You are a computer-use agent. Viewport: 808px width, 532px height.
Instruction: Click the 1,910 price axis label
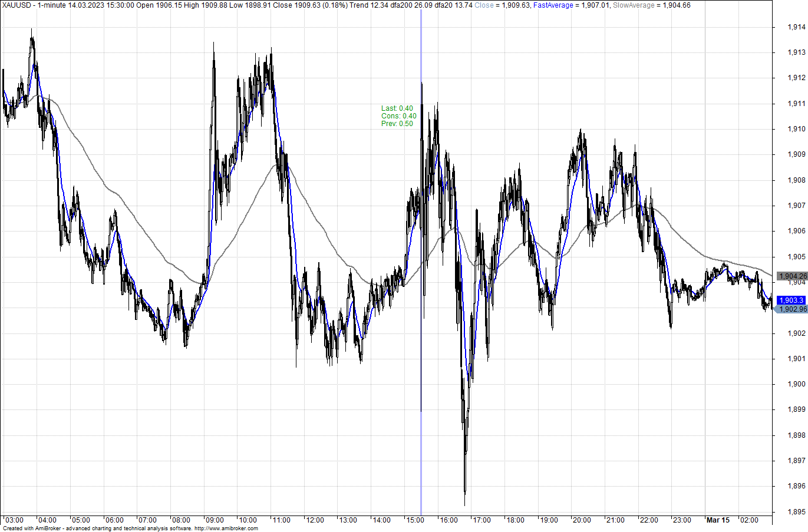[797, 129]
